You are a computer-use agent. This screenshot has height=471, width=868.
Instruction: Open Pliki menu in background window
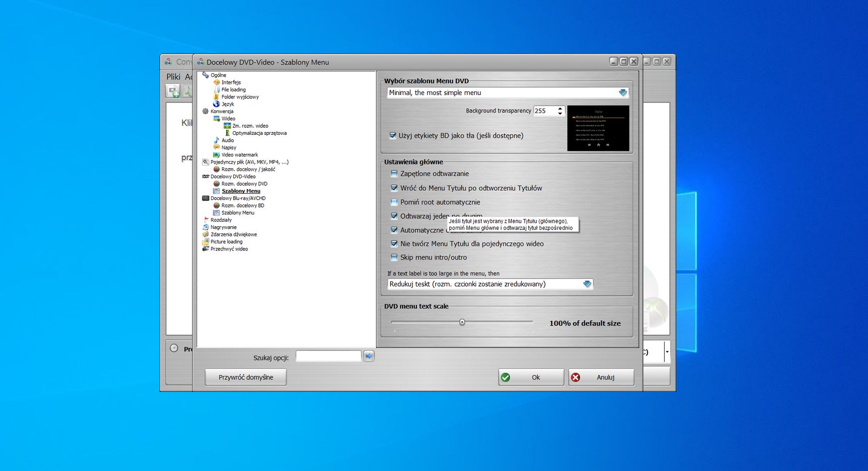(173, 77)
